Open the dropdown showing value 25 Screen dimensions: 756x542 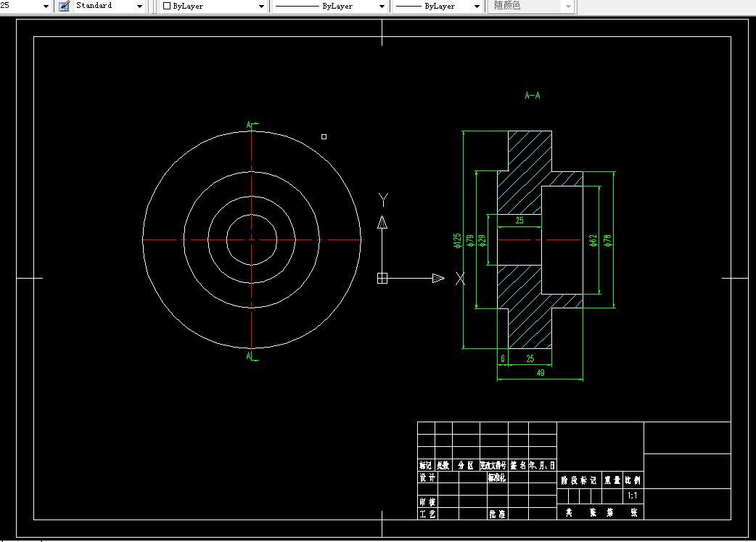pos(46,7)
